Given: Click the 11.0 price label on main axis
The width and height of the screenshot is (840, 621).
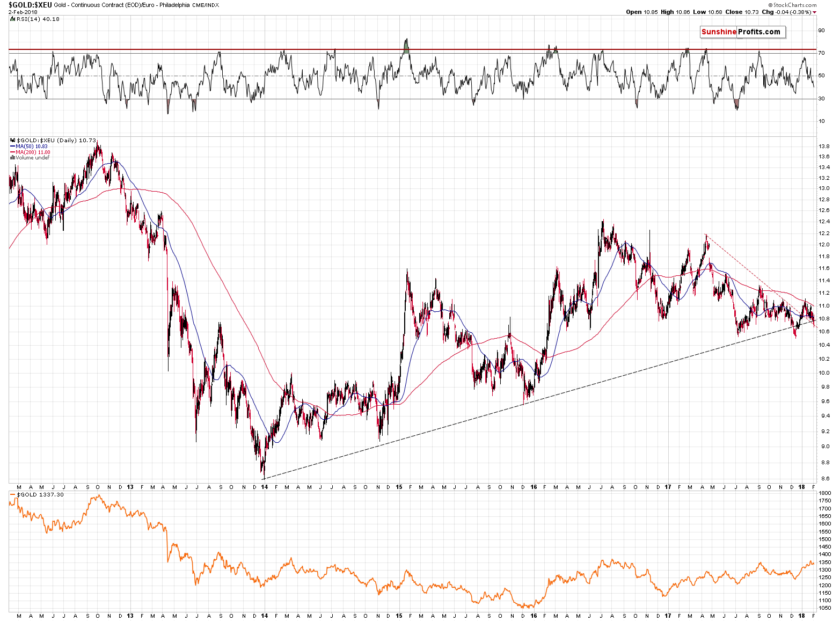Looking at the screenshot, I should click(824, 306).
